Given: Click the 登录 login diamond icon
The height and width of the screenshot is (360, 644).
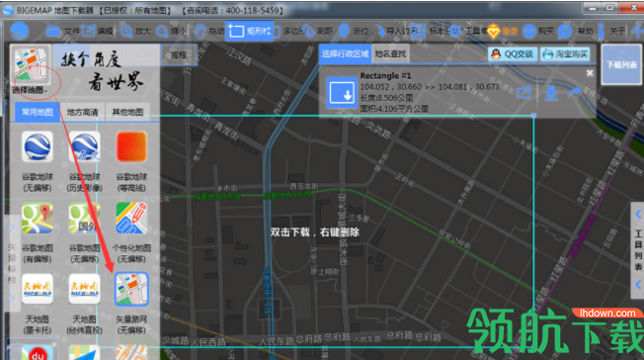Looking at the screenshot, I should pos(502,31).
